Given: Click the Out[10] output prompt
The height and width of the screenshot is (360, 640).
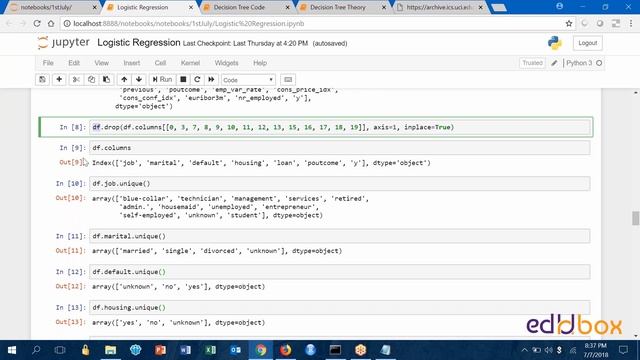Looking at the screenshot, I should (71, 198).
